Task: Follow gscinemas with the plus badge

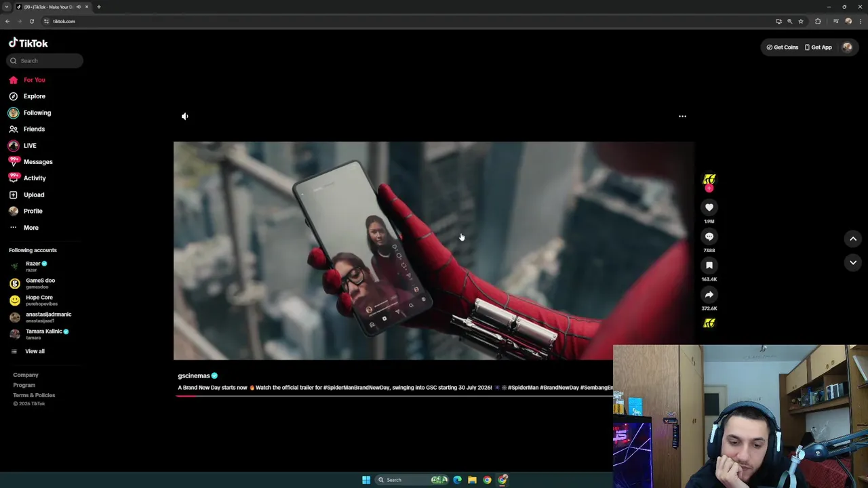Action: coord(709,188)
